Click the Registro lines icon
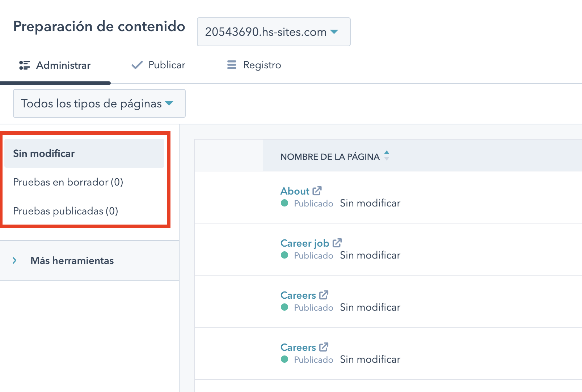The width and height of the screenshot is (582, 392). [231, 65]
